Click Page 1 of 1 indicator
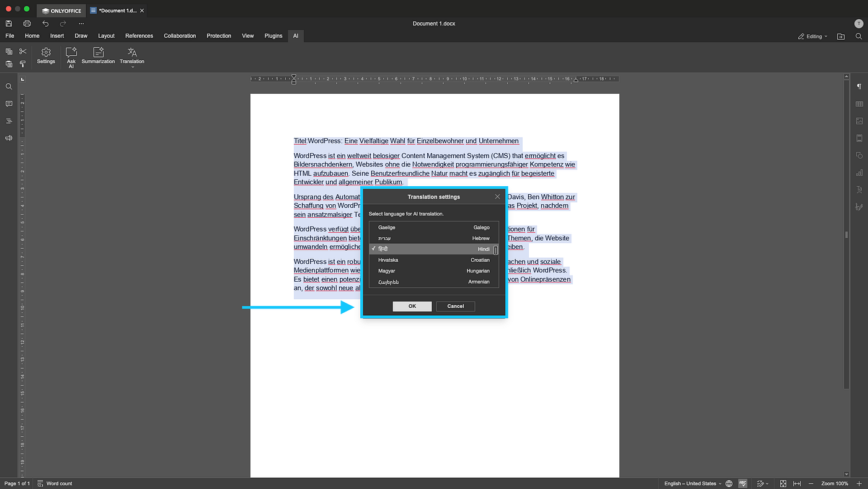Image resolution: width=868 pixels, height=489 pixels. [x=17, y=483]
